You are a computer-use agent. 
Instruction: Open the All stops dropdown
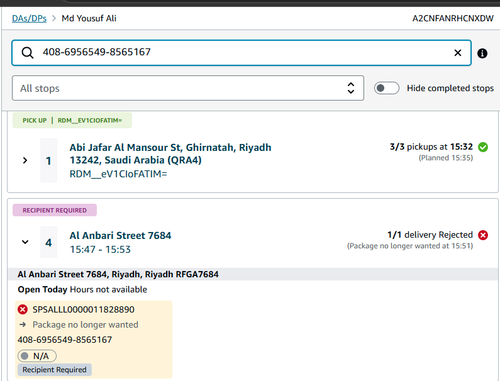point(188,88)
